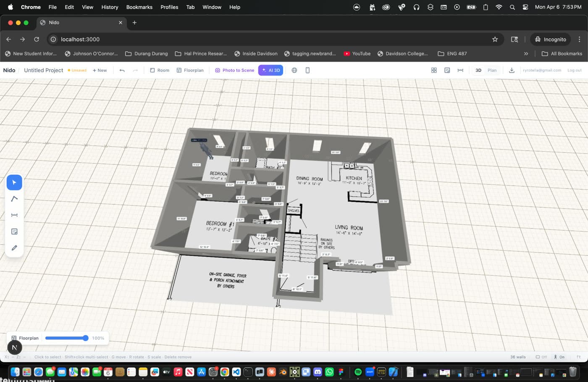Open Discord from the Dock

[x=318, y=372]
